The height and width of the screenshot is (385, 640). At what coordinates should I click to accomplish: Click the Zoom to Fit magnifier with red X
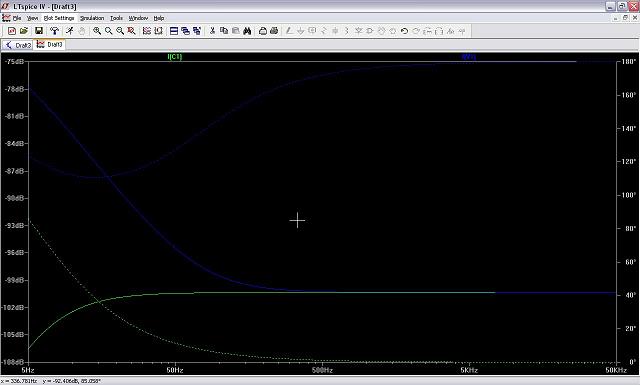click(x=131, y=31)
